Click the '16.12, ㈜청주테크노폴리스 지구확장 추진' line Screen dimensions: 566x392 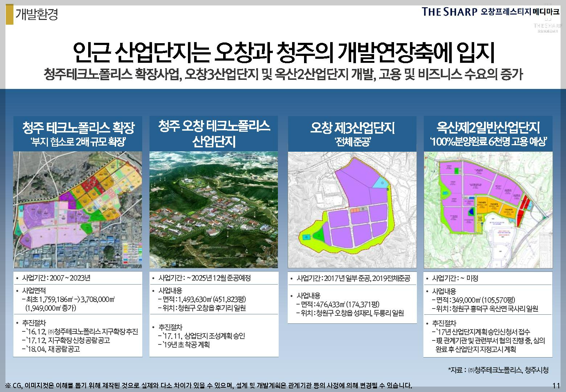(x=80, y=332)
